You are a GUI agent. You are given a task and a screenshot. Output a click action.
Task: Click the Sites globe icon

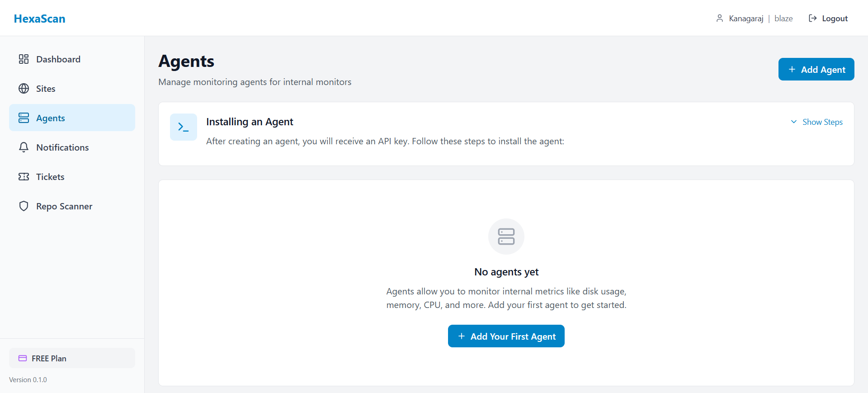point(24,89)
